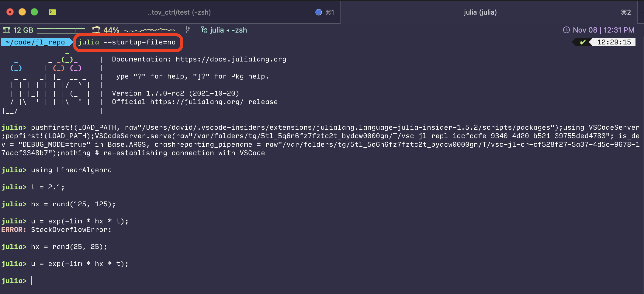The image size is (644, 294).
Task: Click the 12:29:15 duration badge
Action: click(615, 42)
